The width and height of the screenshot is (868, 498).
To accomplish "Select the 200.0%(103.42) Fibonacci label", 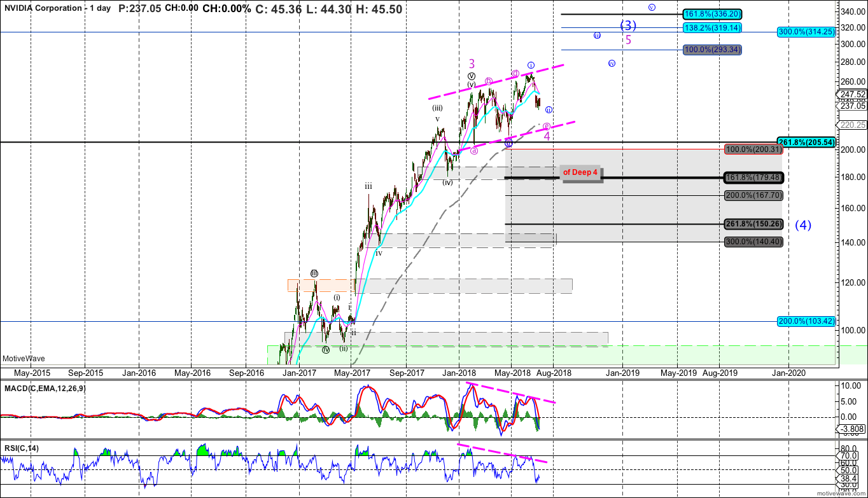I will [x=806, y=322].
